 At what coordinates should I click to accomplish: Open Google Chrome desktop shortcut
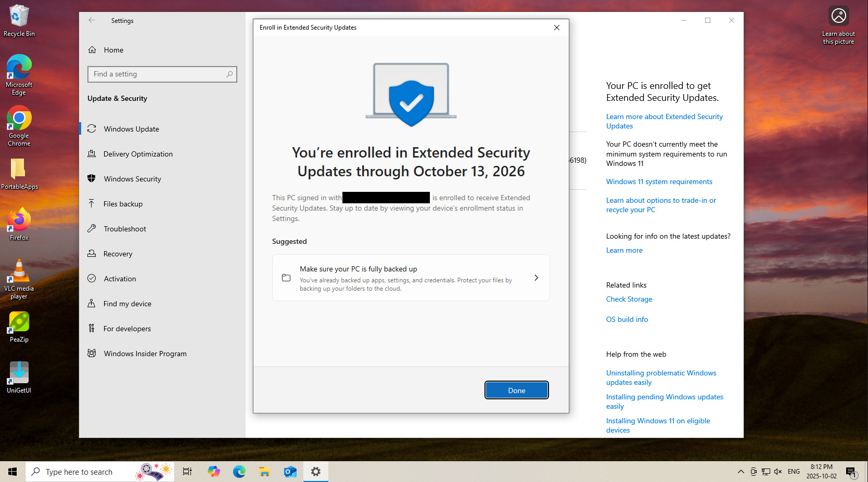[x=19, y=126]
